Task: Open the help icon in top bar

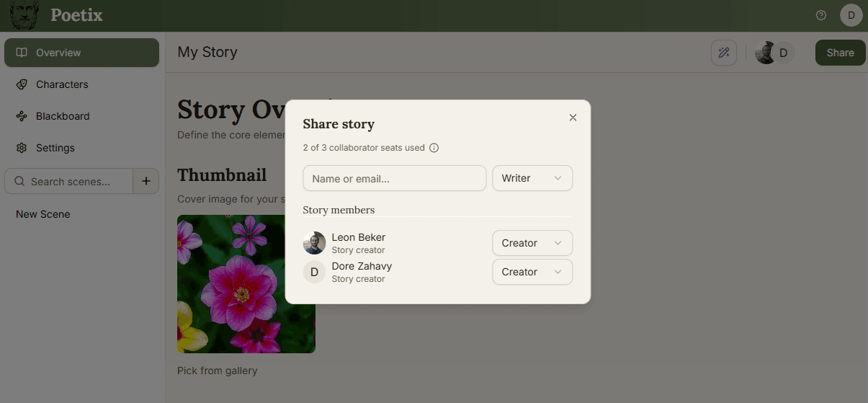Action: pos(821,15)
